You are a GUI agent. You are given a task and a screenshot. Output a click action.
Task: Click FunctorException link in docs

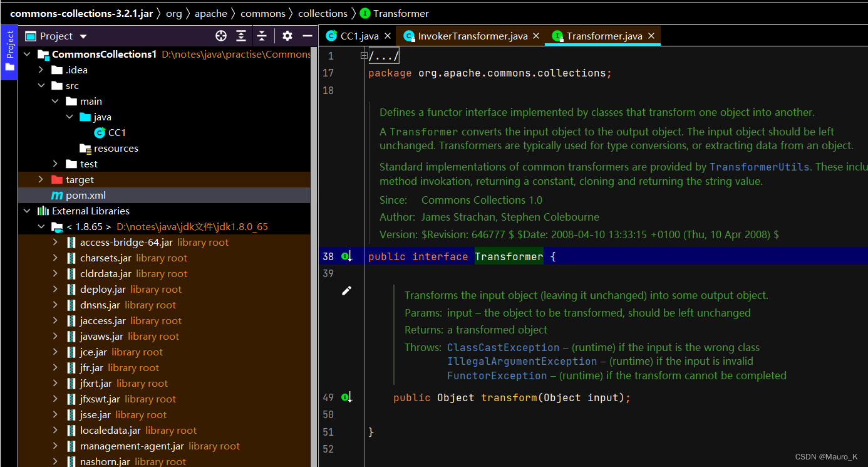(497, 376)
